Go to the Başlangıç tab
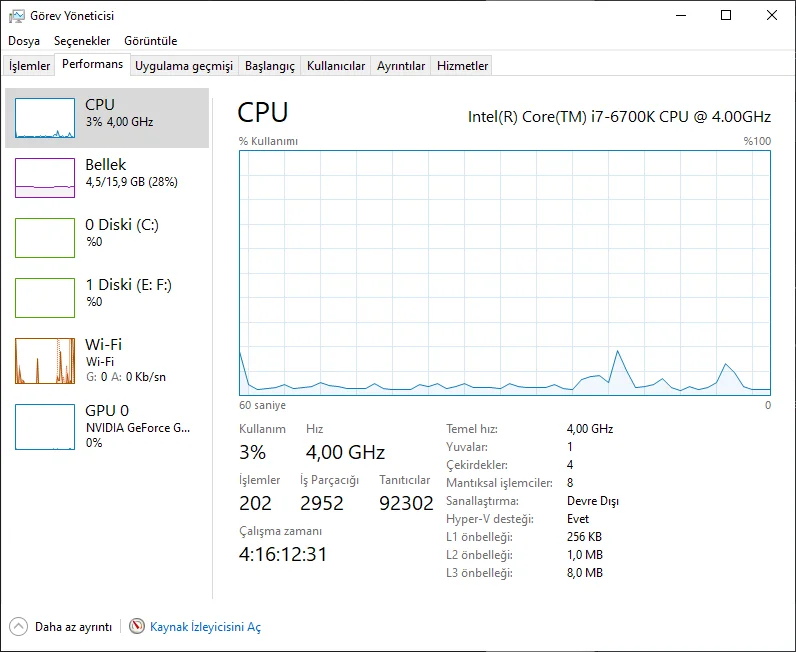Image resolution: width=796 pixels, height=652 pixels. click(270, 66)
